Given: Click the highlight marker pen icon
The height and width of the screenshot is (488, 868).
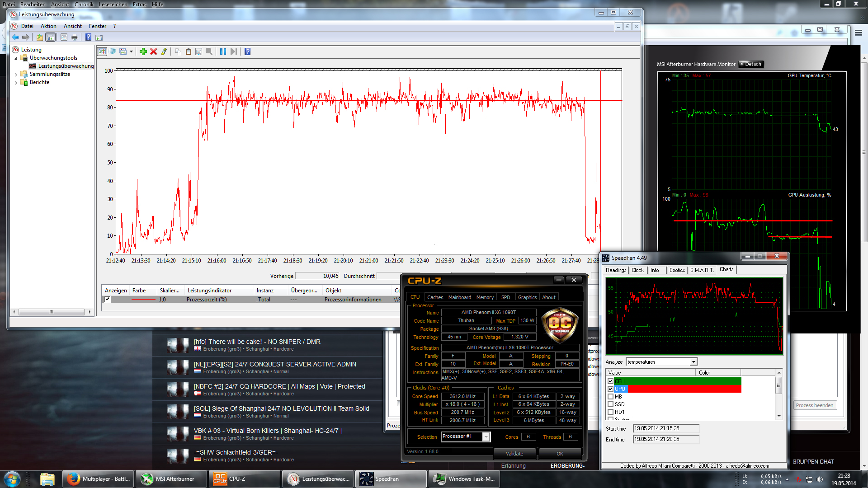Looking at the screenshot, I should [164, 52].
